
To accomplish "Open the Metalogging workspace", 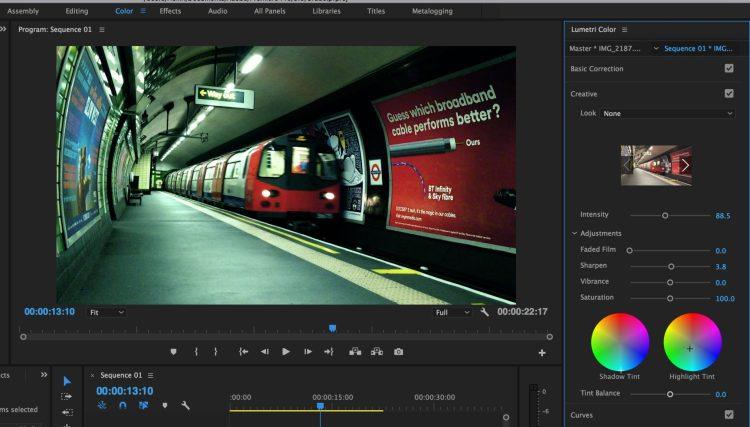I will pos(432,11).
